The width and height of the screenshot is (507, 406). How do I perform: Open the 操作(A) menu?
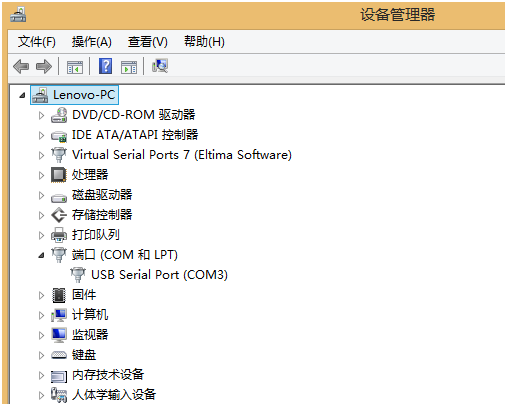point(91,42)
